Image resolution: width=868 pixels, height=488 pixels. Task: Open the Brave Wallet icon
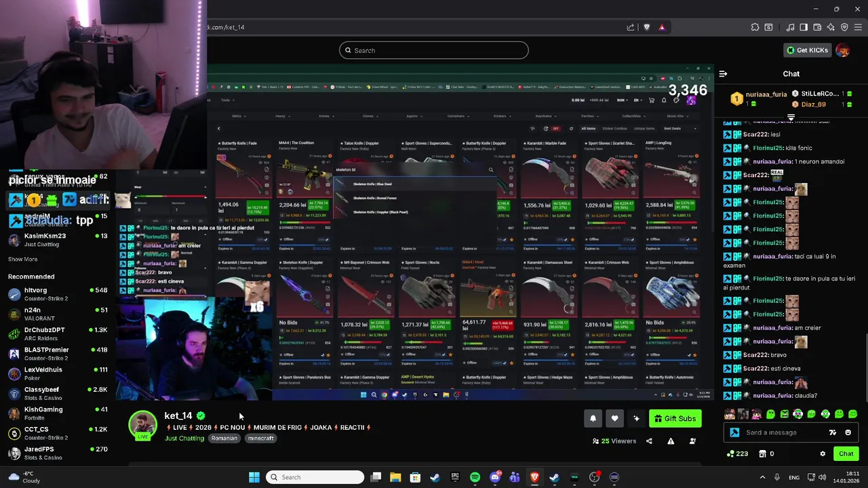tap(817, 27)
